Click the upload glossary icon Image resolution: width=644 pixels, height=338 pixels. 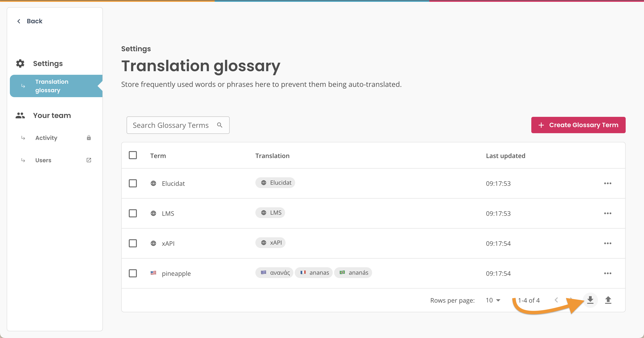point(608,300)
